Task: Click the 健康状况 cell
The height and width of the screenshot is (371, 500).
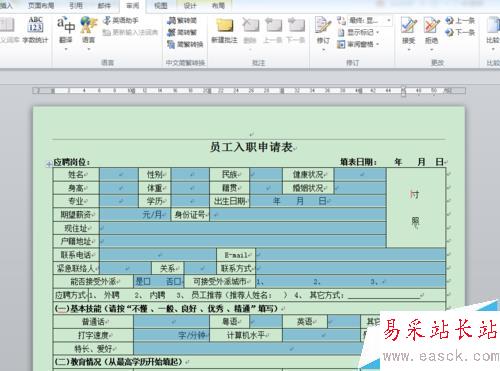Action: 308,174
